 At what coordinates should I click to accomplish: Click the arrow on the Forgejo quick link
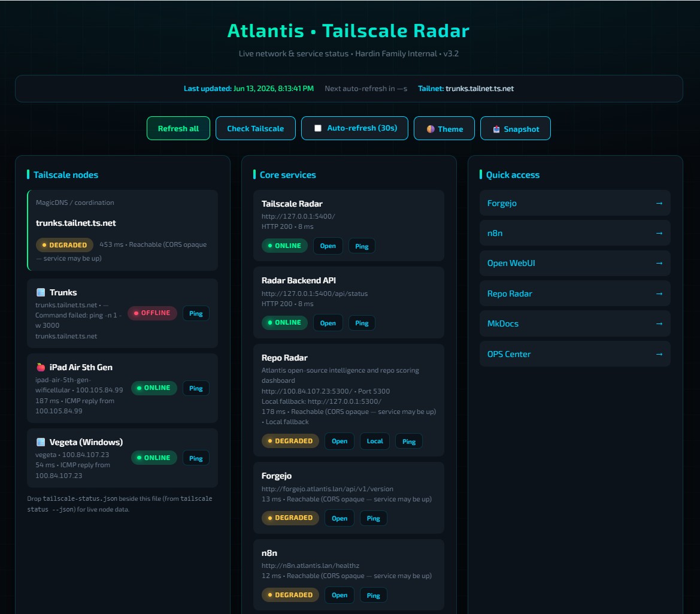(x=659, y=203)
